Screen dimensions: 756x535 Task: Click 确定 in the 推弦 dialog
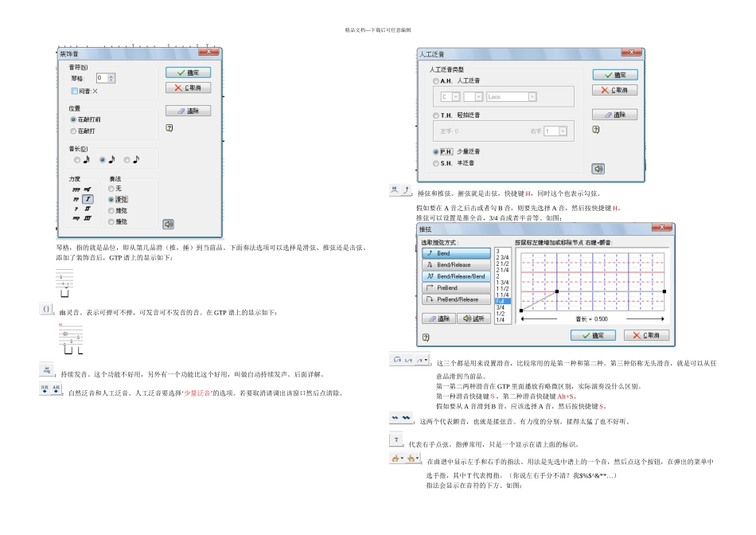[x=593, y=335]
